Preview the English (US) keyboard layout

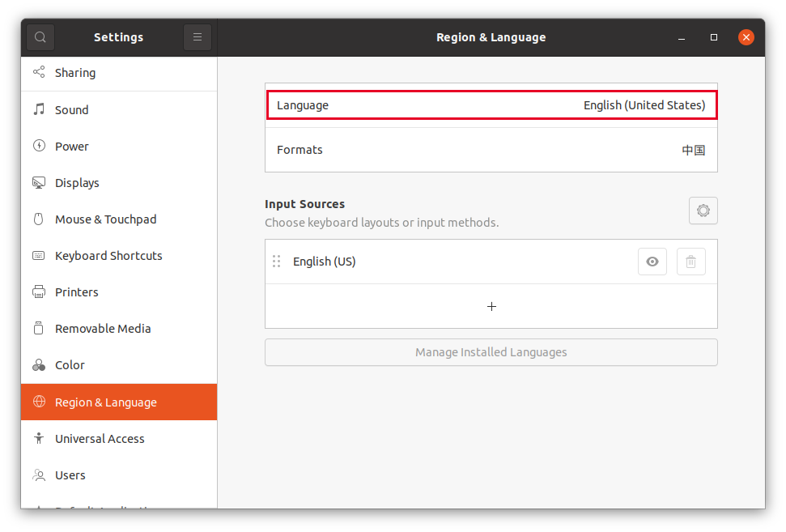point(652,261)
